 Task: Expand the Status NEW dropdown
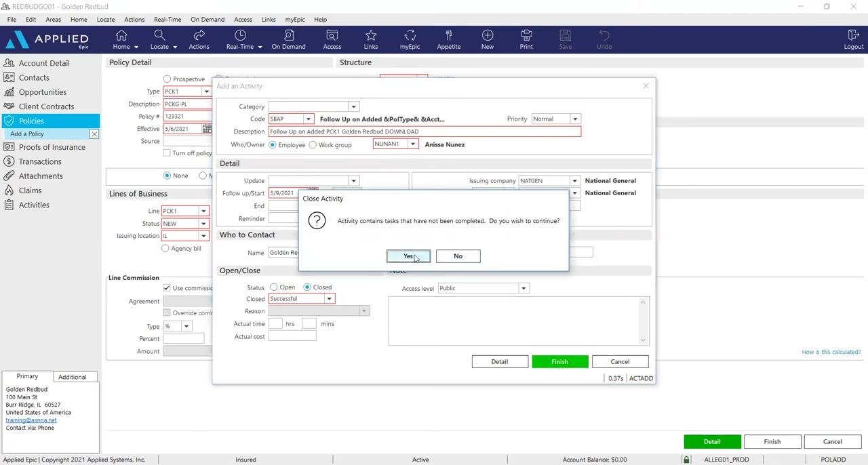pos(203,224)
